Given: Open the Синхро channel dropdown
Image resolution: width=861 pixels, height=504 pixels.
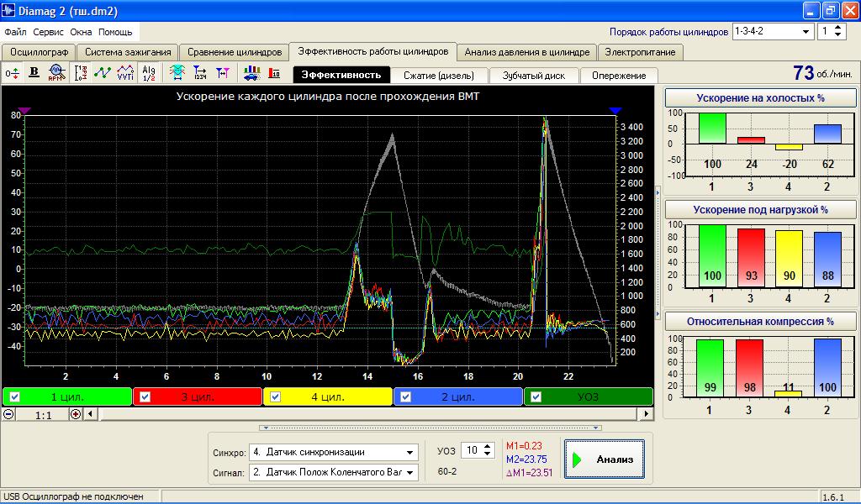Looking at the screenshot, I should pyautogui.click(x=409, y=453).
